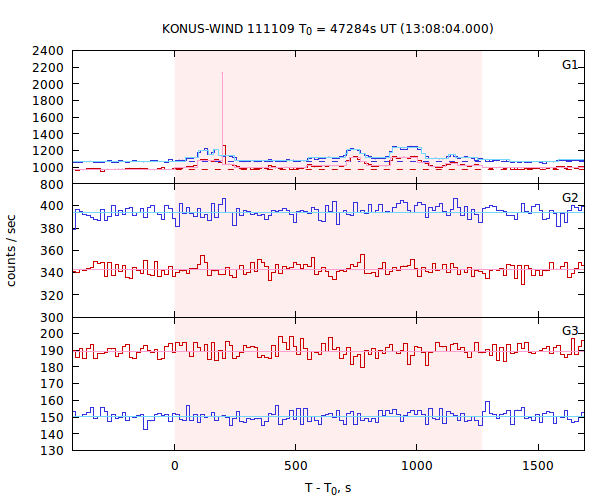Image resolution: width=600 pixels, height=500 pixels.
Task: Click the G2 panel label
Action: (570, 197)
